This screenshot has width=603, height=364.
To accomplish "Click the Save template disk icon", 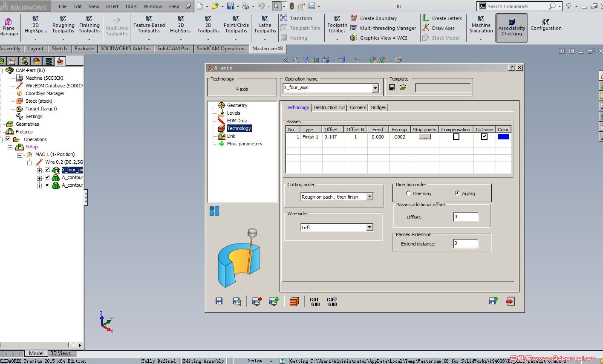I will 392,87.
